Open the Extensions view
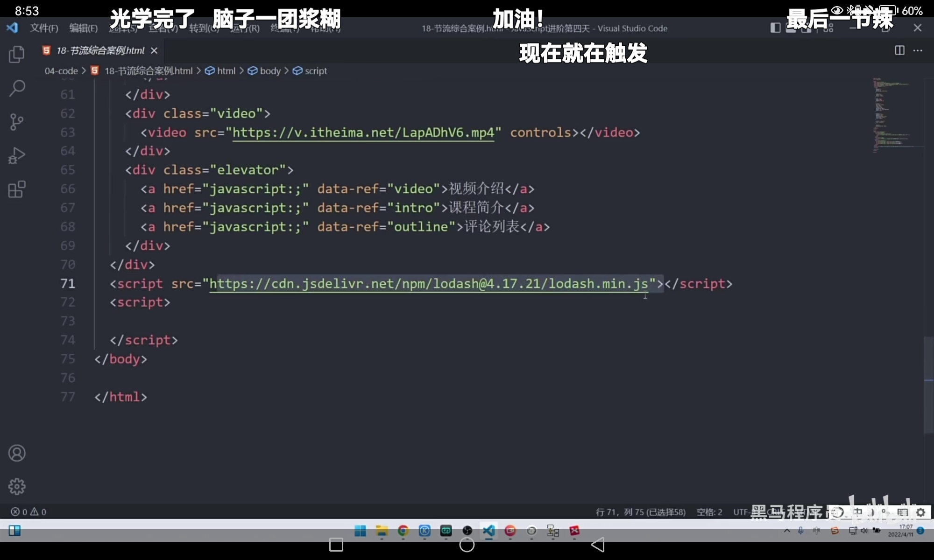Viewport: 934px width, 560px height. click(17, 189)
